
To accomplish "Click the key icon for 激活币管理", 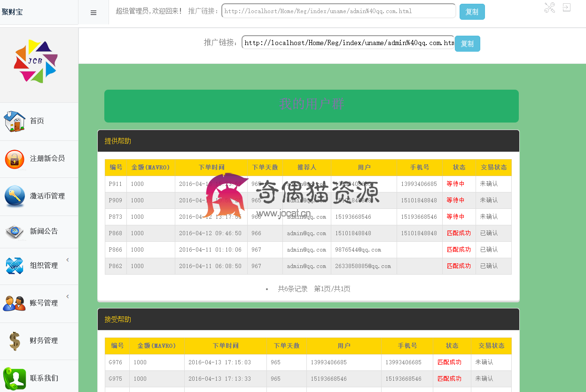I will pyautogui.click(x=15, y=196).
